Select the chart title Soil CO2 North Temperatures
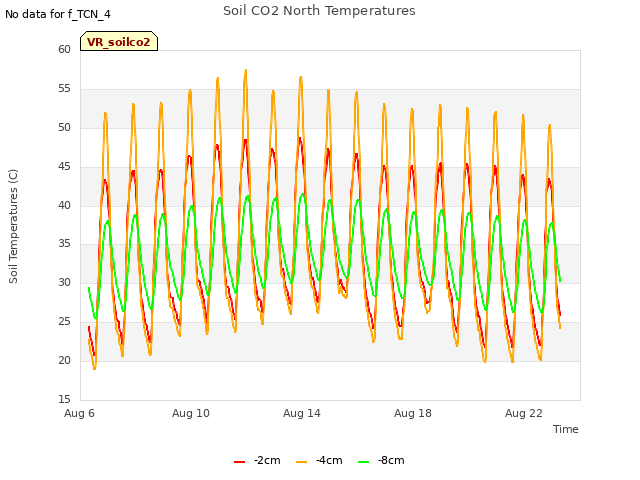 [x=319, y=11]
